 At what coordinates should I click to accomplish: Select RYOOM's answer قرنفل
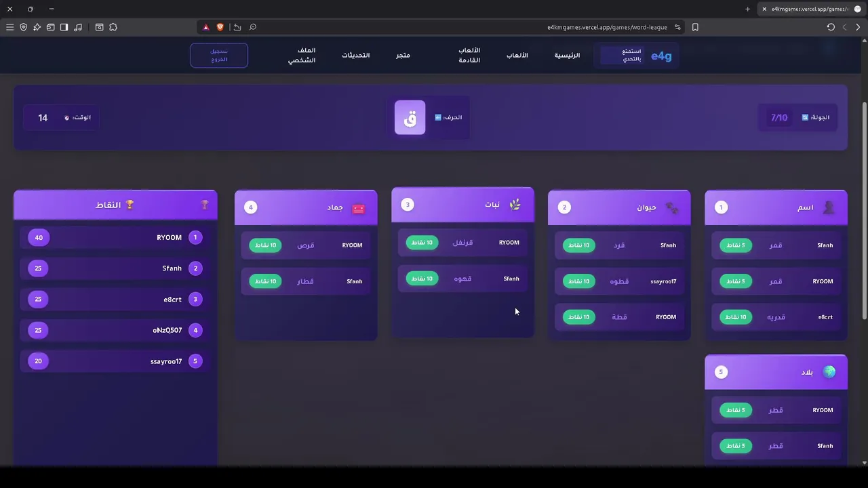pyautogui.click(x=462, y=243)
